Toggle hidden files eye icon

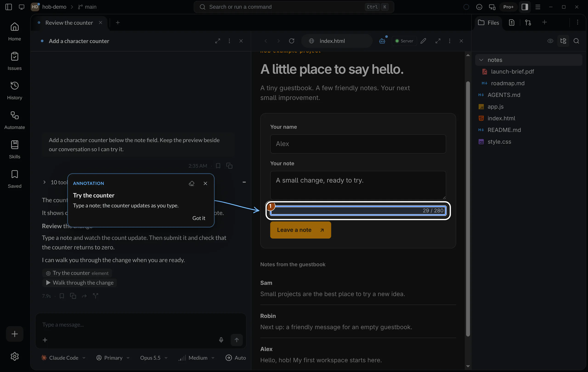[x=550, y=41]
